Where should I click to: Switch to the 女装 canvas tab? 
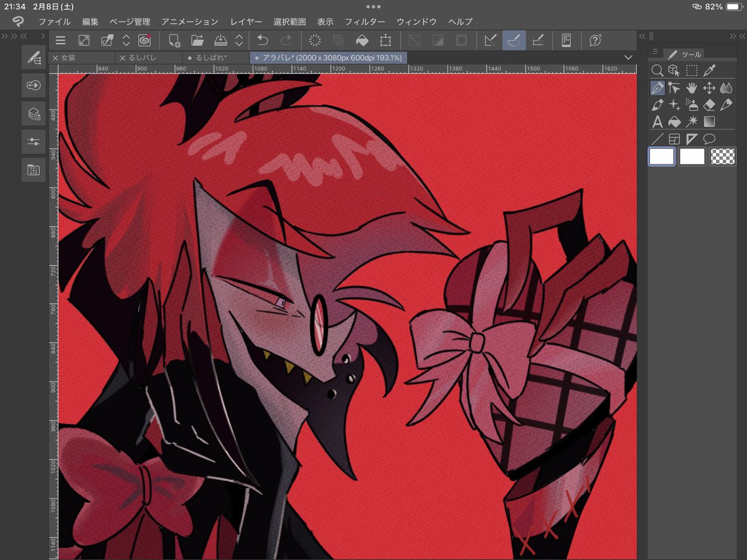[x=81, y=57]
